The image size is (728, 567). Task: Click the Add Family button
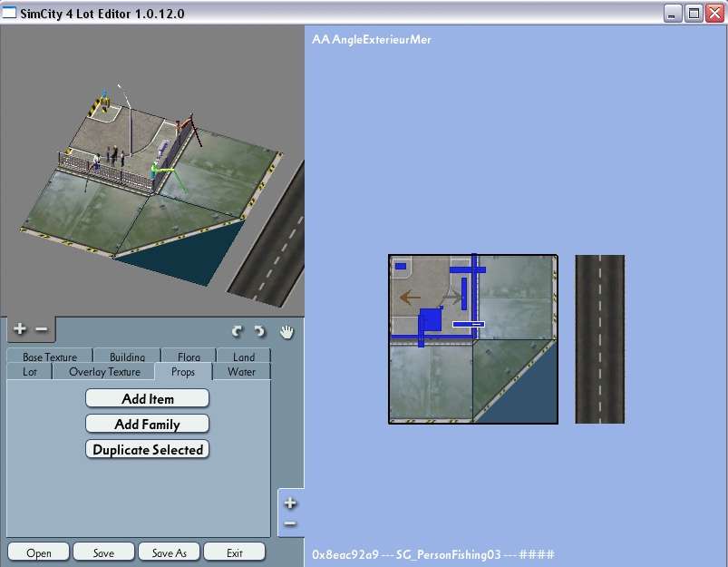pos(148,424)
